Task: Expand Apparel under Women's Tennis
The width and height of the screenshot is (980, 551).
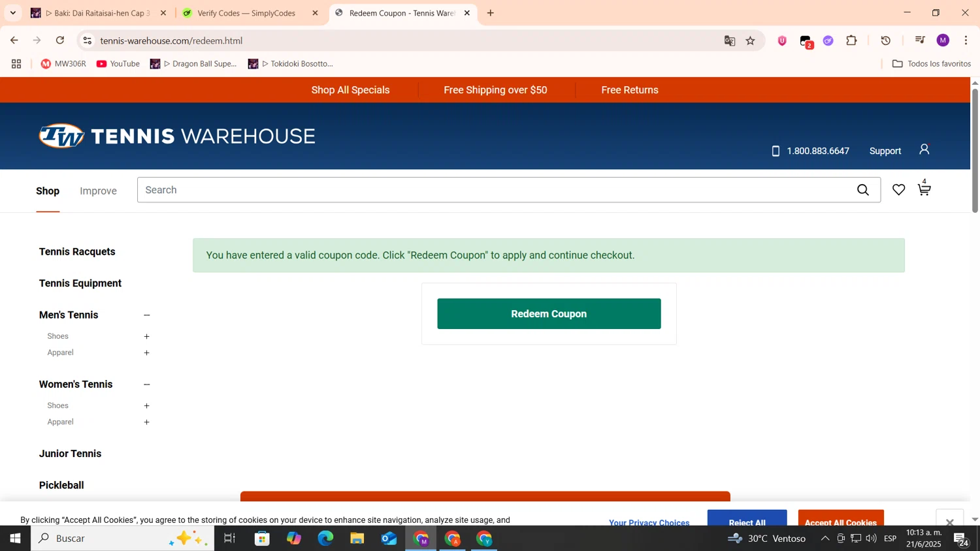Action: coord(147,422)
